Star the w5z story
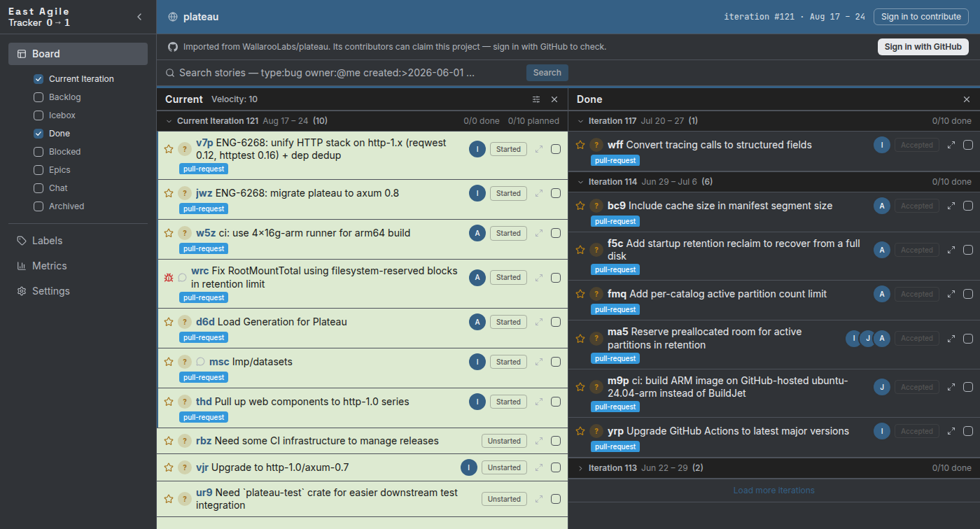The height and width of the screenshot is (529, 980). (x=169, y=233)
